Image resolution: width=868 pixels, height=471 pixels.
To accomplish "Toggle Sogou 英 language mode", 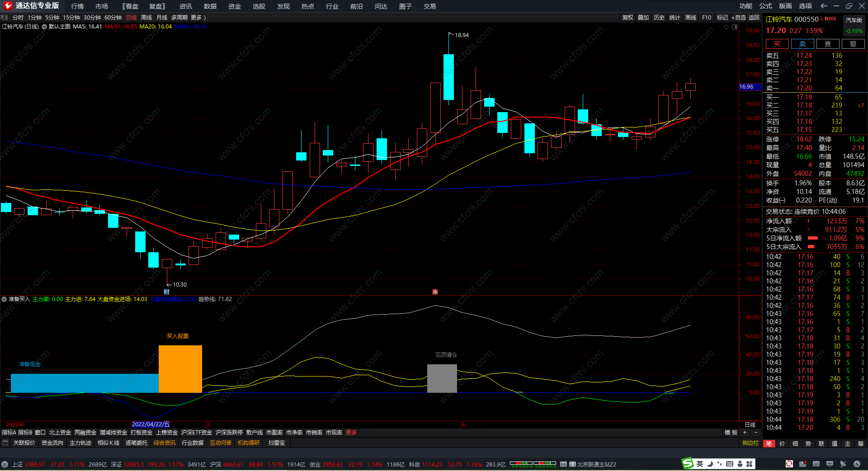I will click(x=700, y=464).
